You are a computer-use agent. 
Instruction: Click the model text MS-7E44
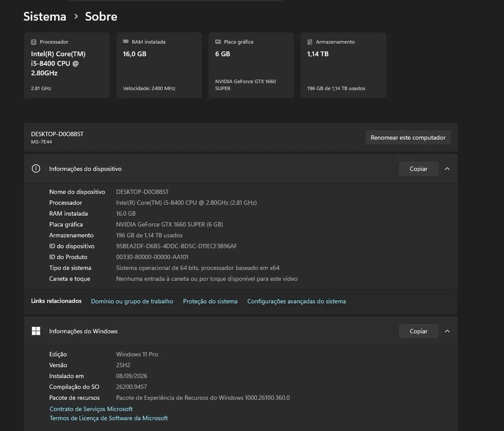(x=41, y=142)
